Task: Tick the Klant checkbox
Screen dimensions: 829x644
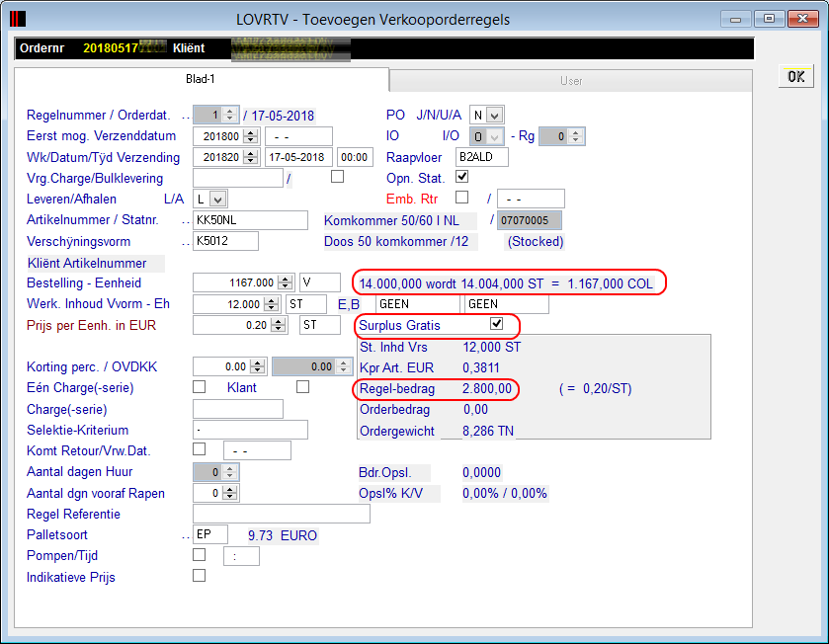Action: point(303,387)
